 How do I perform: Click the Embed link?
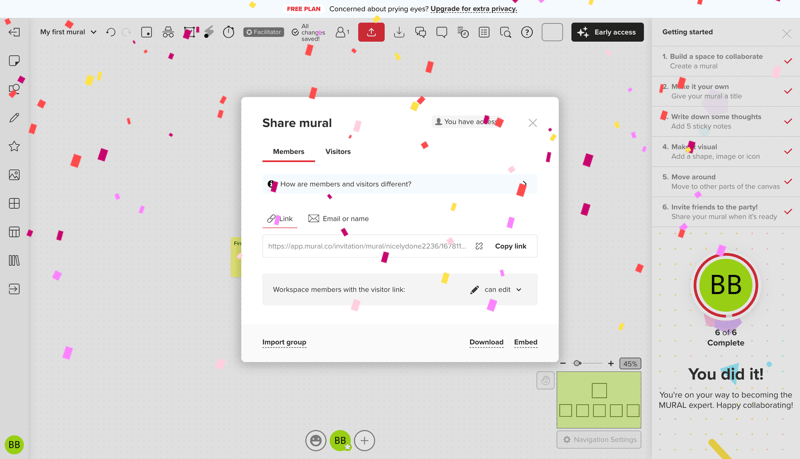tap(526, 342)
